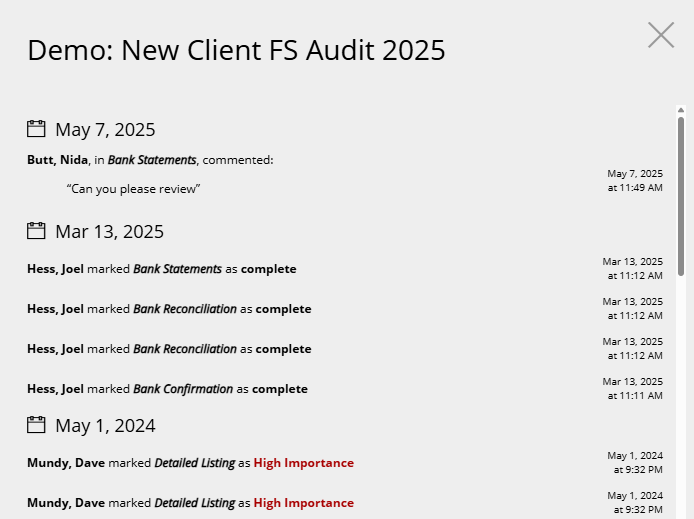
Task: Click the scrollbar up arrow
Action: point(681,110)
